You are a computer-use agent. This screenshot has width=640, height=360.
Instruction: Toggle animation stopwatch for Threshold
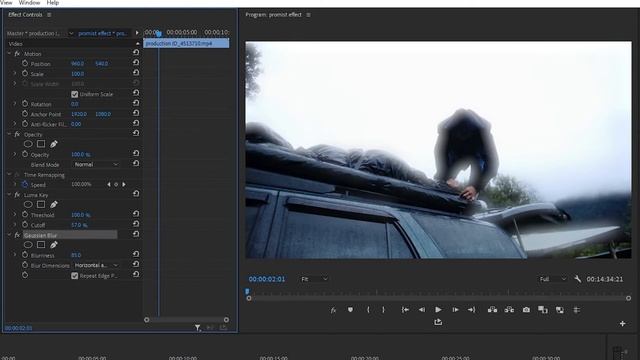(25, 214)
